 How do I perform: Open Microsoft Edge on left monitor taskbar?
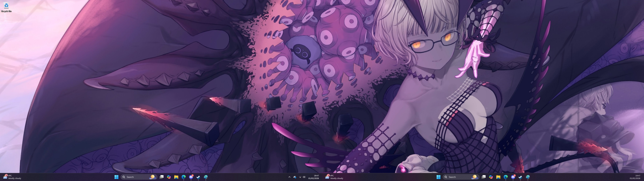point(183,177)
